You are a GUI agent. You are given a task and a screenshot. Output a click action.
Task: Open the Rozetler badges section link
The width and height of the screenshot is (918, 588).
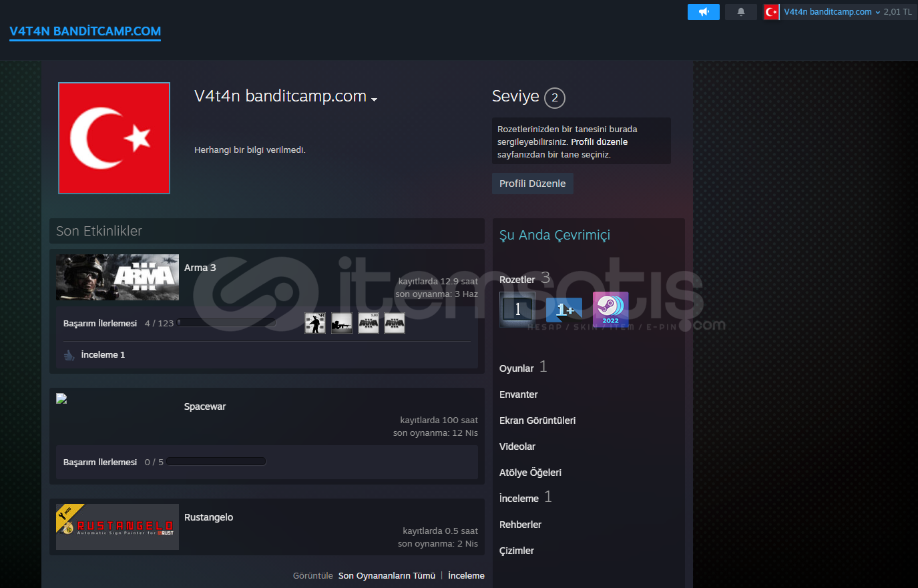point(517,280)
